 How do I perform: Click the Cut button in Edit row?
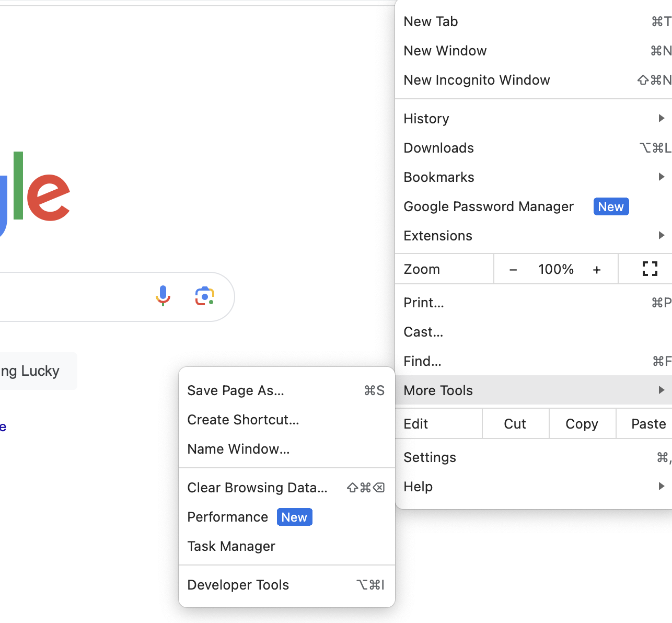[x=515, y=424]
